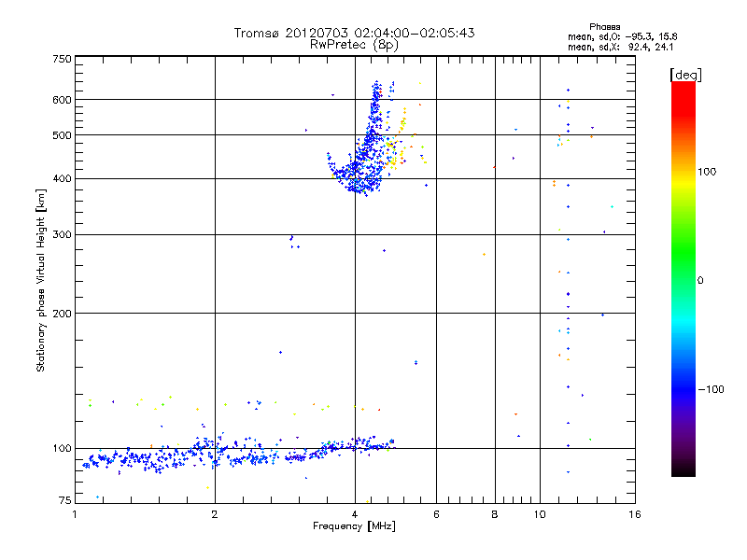Click the x-axis tick label "2"
Image resolution: width=747 pixels, height=560 pixels.
point(215,514)
